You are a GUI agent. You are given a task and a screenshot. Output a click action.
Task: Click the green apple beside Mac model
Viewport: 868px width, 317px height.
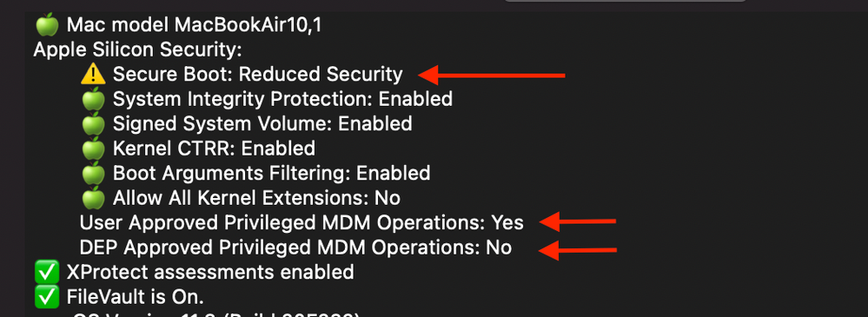[47, 25]
